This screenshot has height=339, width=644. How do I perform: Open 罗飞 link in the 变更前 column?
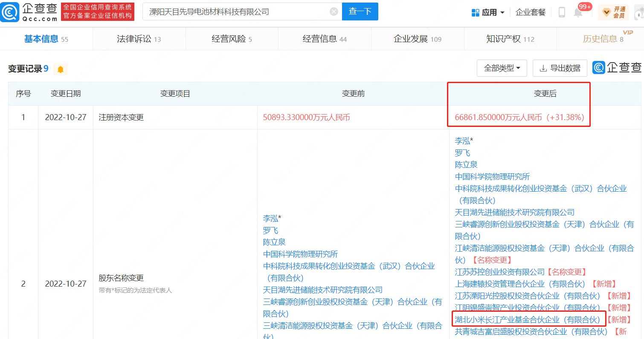click(x=271, y=230)
